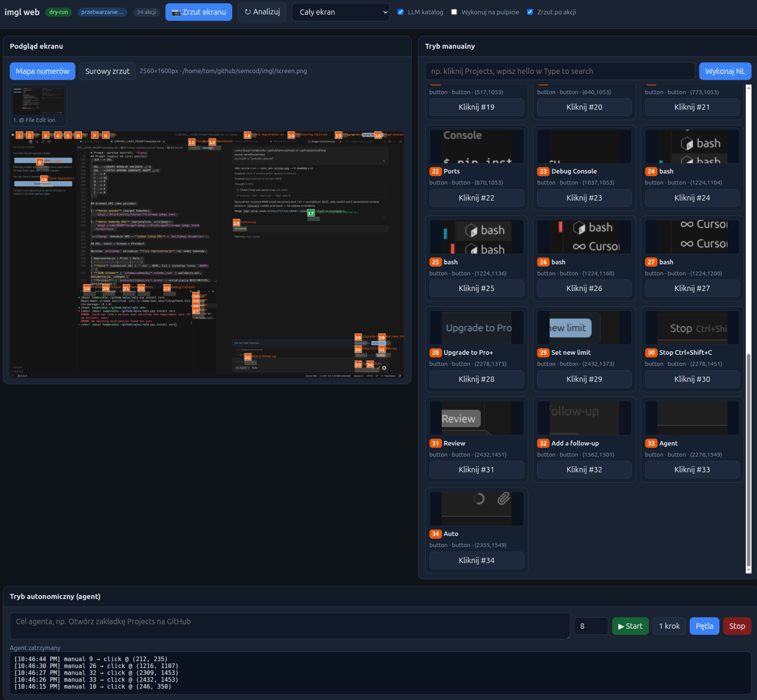Click the 'przetwarzanie…' status badge
The image size is (757, 700).
[x=102, y=12]
